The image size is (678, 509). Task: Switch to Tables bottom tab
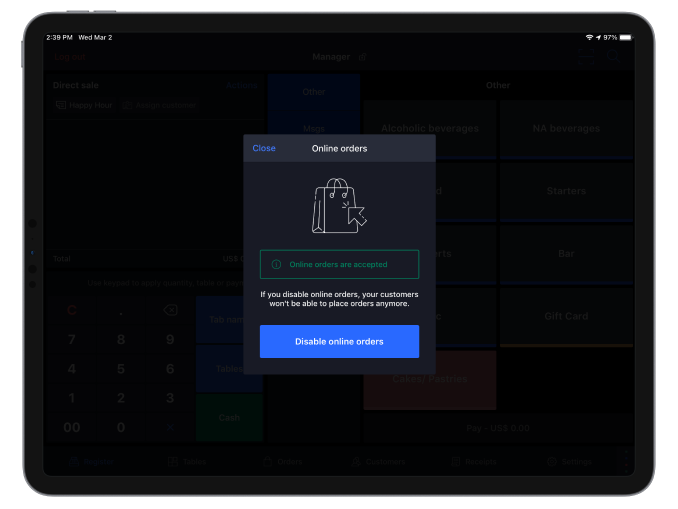(x=187, y=462)
